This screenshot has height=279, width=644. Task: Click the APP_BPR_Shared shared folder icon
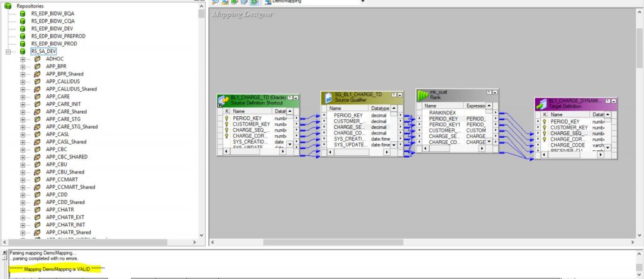click(37, 74)
